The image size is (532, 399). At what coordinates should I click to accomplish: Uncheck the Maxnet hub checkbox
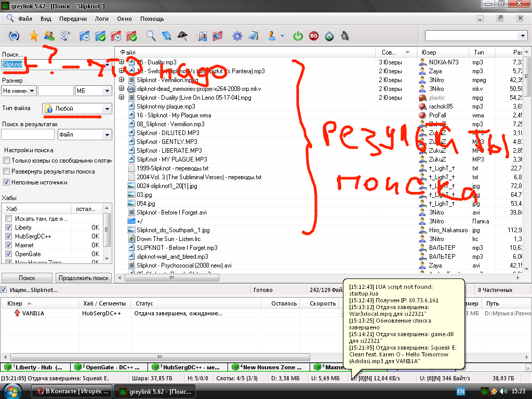[9, 245]
